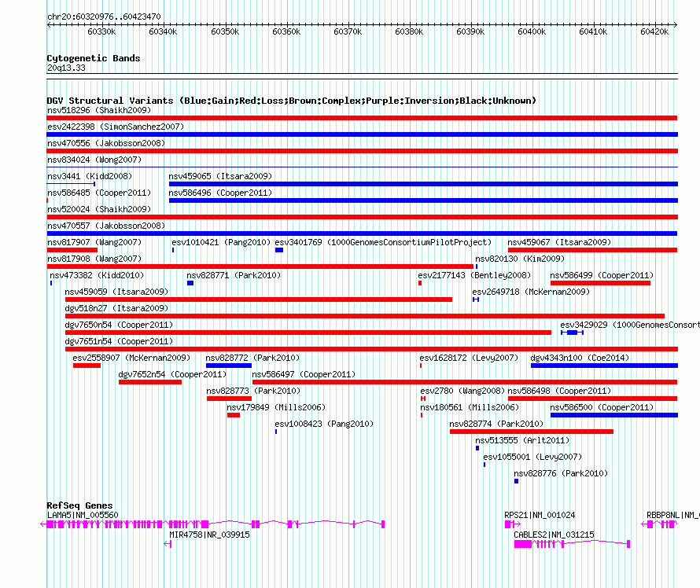Click dgv7650n54 (Cooper2011) label
This screenshot has height=588, width=700.
pos(119,325)
